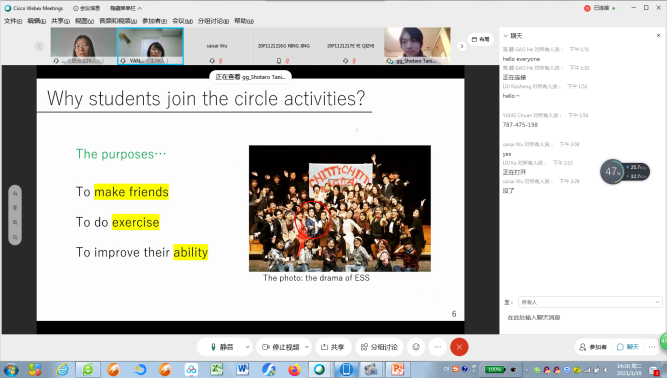Open video options arrow beside 停止视频
667x378 pixels.
[306, 347]
